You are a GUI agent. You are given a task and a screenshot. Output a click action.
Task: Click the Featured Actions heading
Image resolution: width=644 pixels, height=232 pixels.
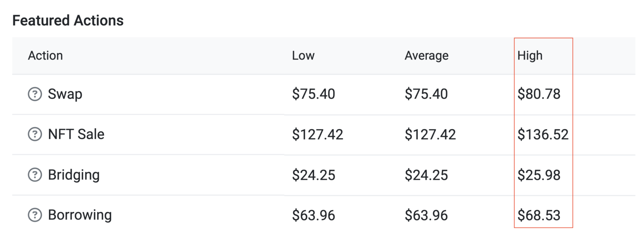pos(68,21)
